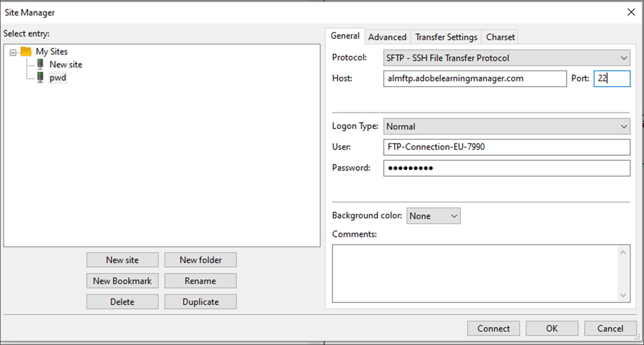Image resolution: width=644 pixels, height=345 pixels.
Task: Click inside the Host input field
Action: [474, 79]
